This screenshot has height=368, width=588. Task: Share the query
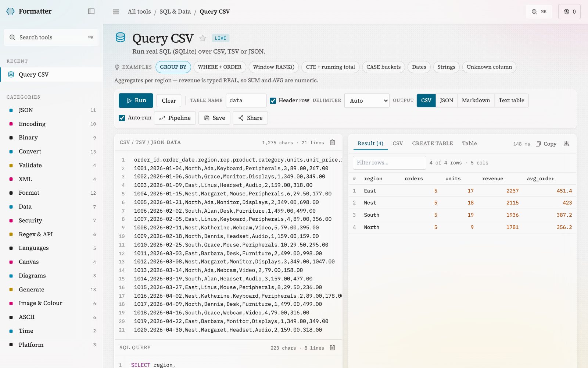coord(250,118)
